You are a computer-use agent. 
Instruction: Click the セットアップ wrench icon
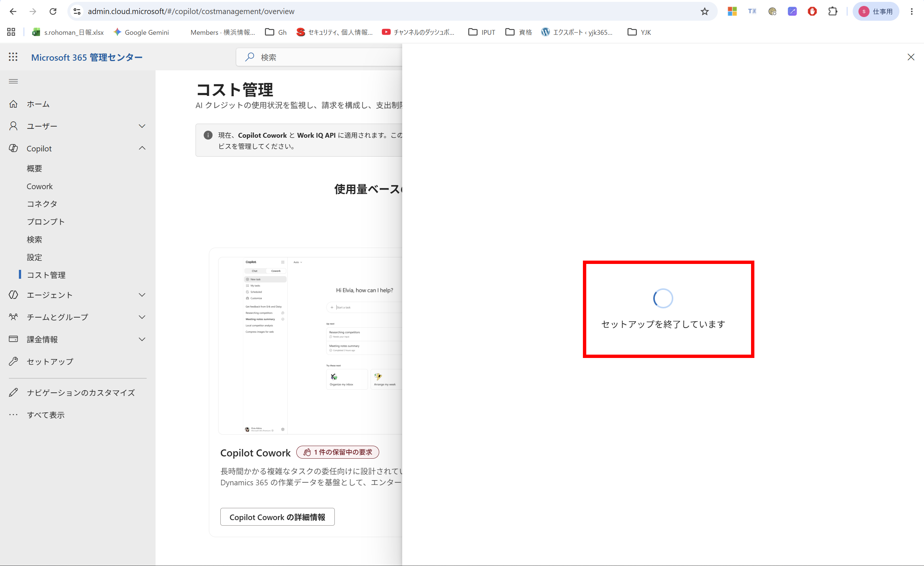click(x=13, y=361)
